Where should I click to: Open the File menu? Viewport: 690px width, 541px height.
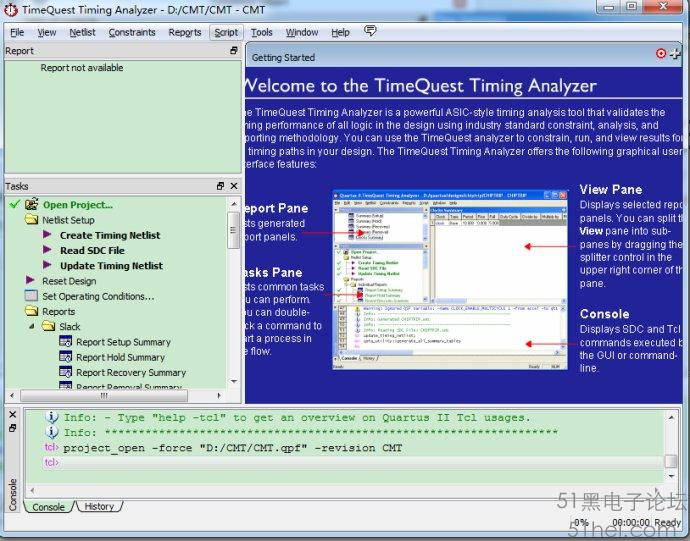click(17, 33)
